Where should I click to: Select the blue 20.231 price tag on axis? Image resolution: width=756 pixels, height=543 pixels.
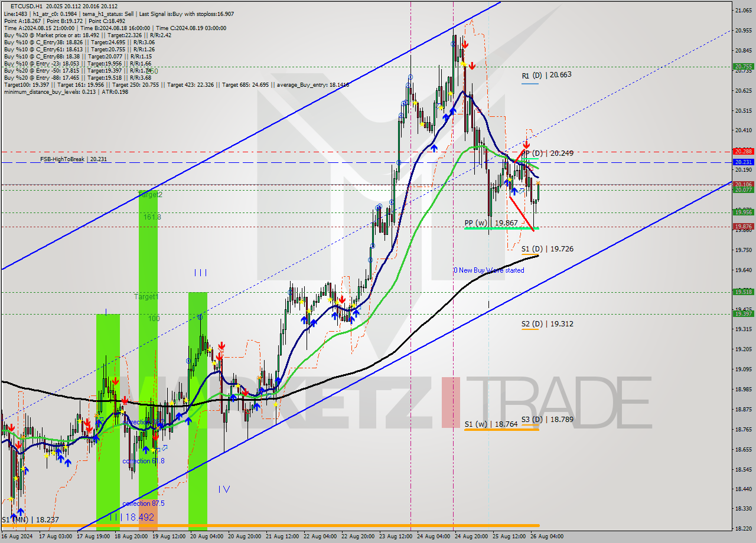(x=743, y=162)
